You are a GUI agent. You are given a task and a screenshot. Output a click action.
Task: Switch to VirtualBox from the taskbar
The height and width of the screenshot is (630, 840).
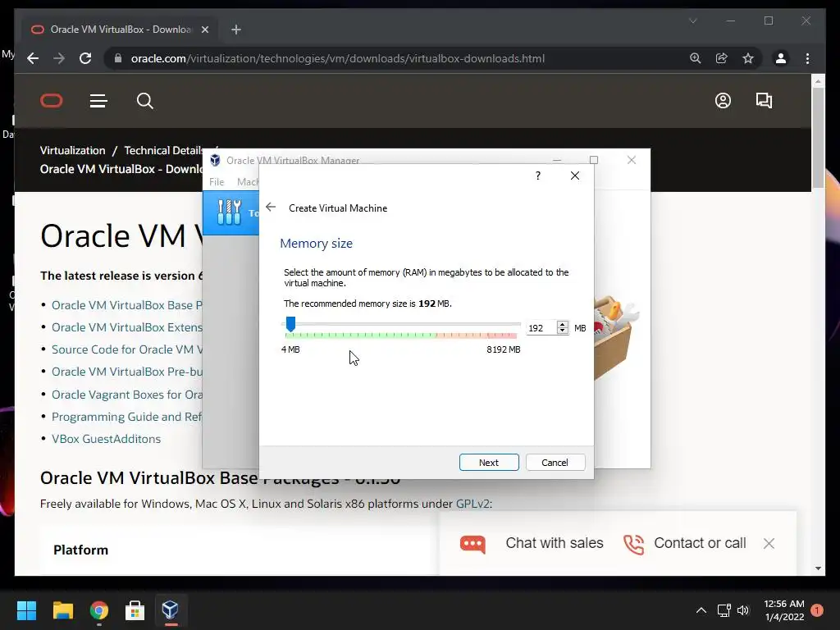171,610
